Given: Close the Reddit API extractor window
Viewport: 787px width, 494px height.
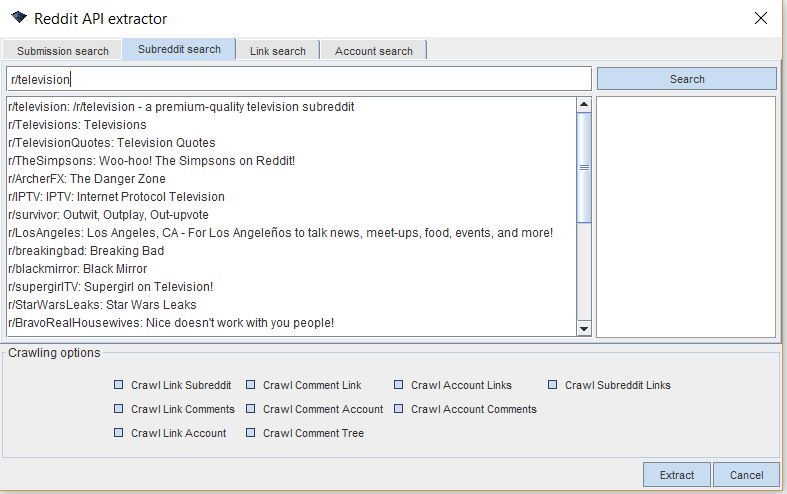Looking at the screenshot, I should pyautogui.click(x=761, y=18).
